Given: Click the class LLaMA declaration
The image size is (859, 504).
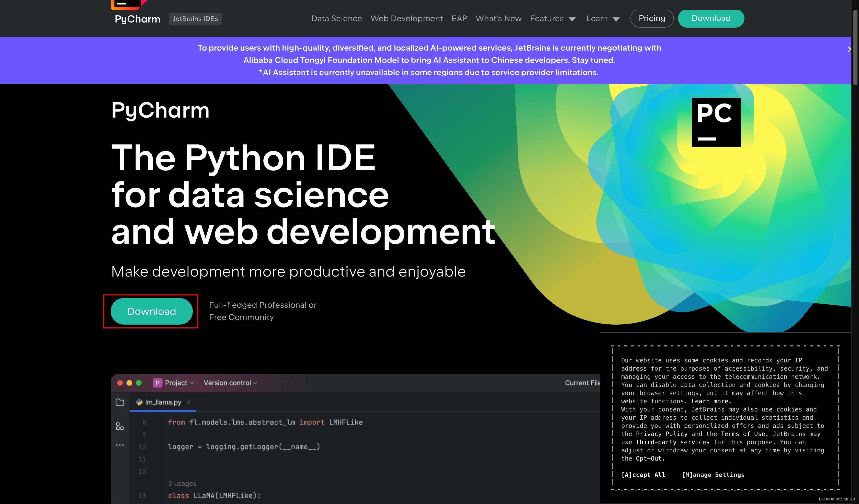Looking at the screenshot, I should click(214, 496).
